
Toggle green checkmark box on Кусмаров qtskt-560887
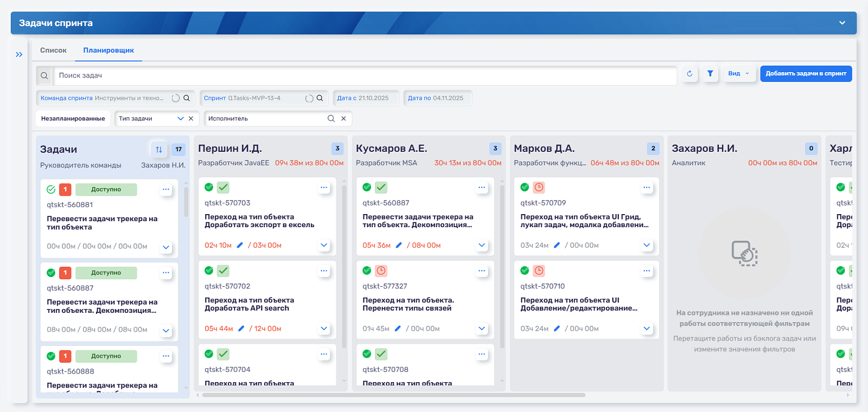click(381, 188)
